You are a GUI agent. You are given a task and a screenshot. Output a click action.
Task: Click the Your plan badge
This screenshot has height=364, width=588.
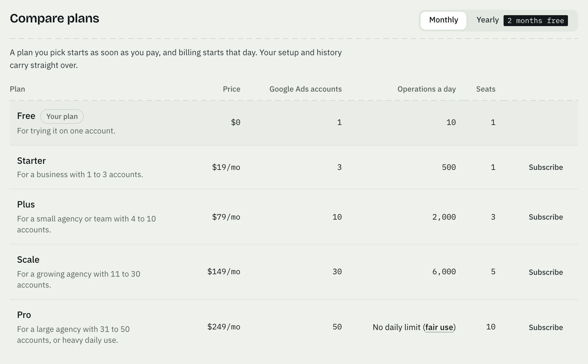point(62,116)
